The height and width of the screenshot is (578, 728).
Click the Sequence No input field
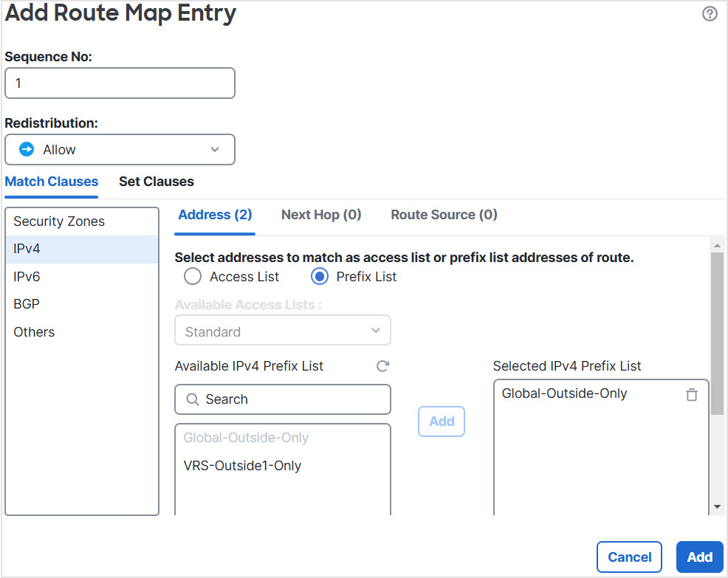click(120, 83)
